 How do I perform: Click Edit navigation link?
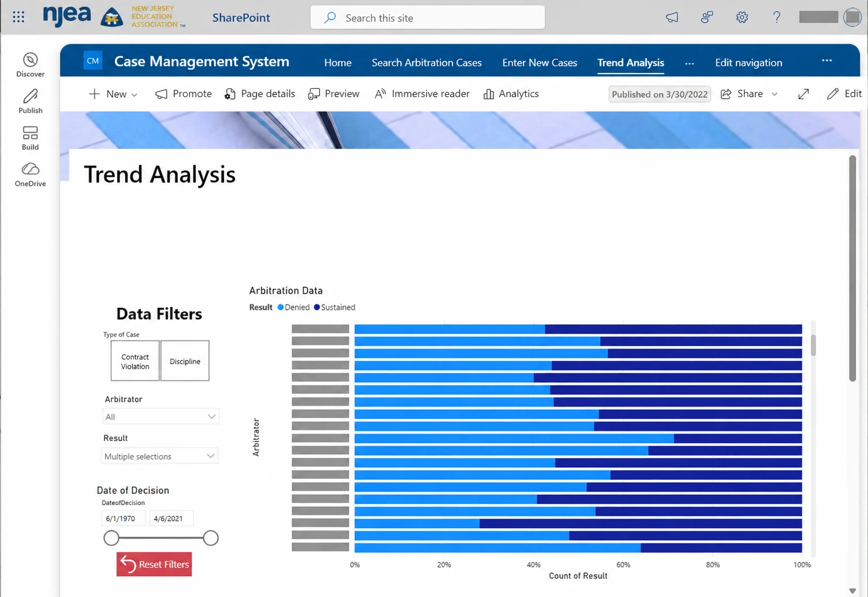[x=749, y=63]
